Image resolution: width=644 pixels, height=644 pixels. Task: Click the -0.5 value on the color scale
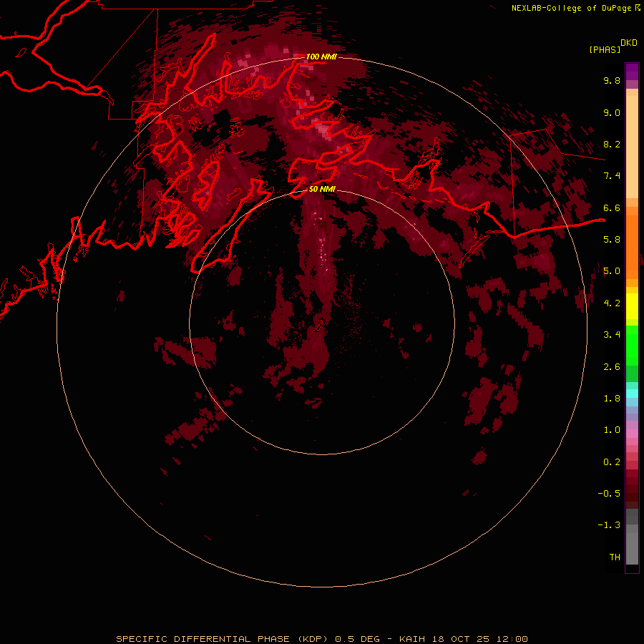coord(609,494)
